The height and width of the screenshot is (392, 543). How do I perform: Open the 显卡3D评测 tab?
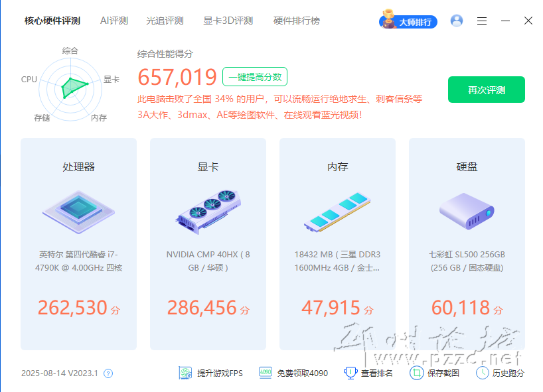228,21
